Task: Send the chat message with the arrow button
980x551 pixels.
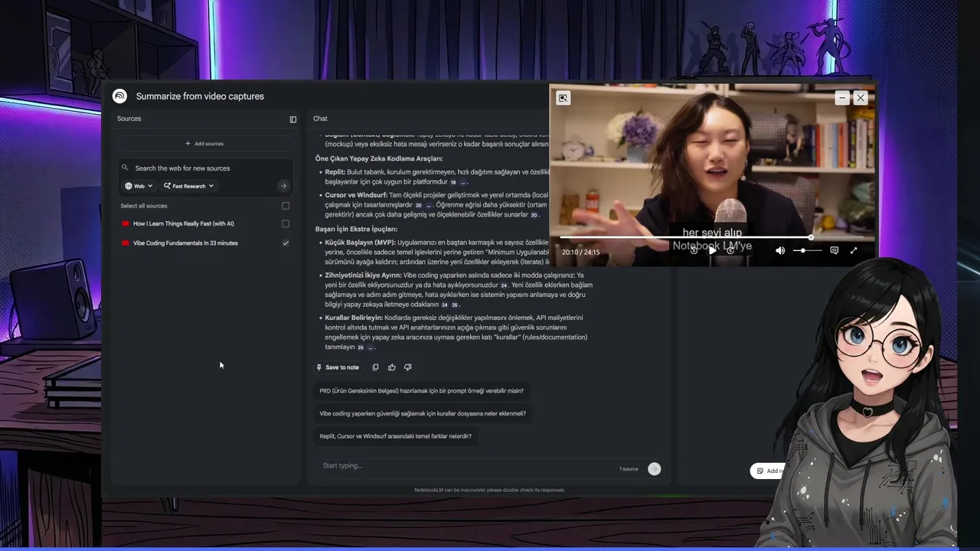Action: 654,469
